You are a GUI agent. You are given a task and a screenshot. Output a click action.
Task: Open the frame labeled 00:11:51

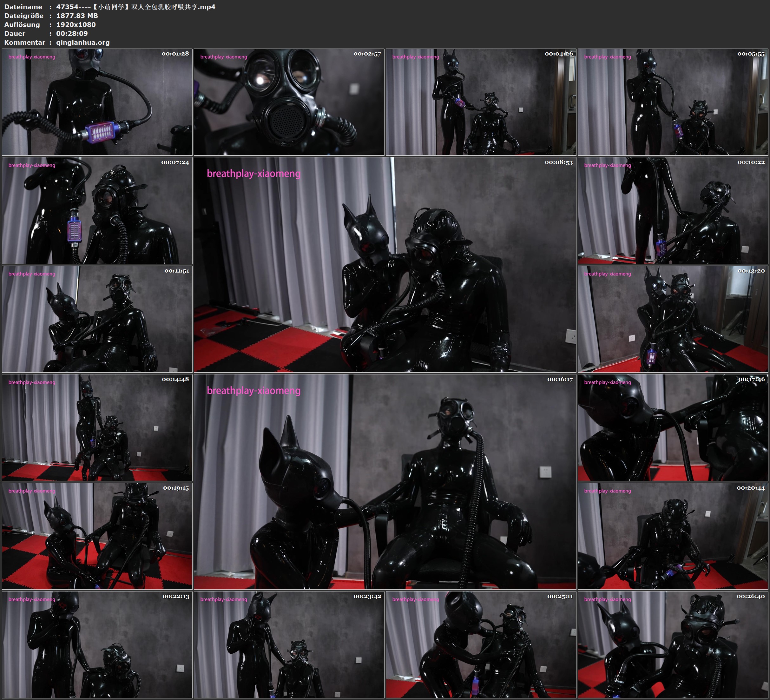click(97, 319)
